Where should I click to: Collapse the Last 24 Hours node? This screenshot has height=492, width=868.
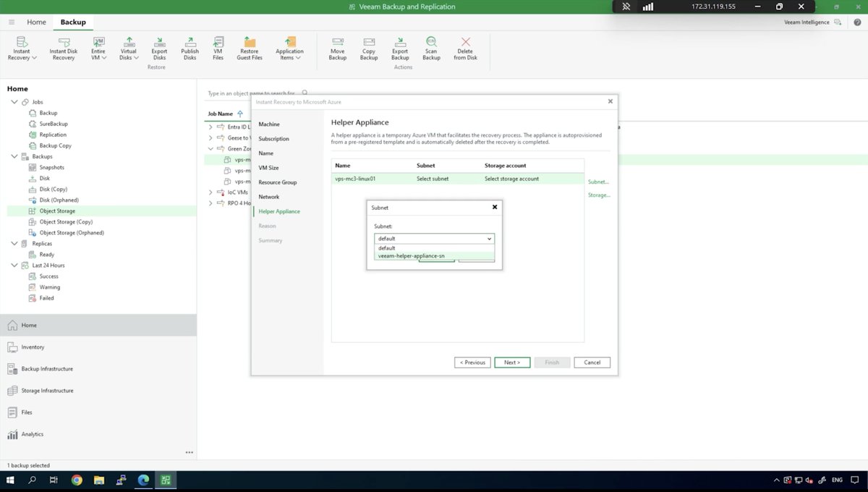coord(14,265)
